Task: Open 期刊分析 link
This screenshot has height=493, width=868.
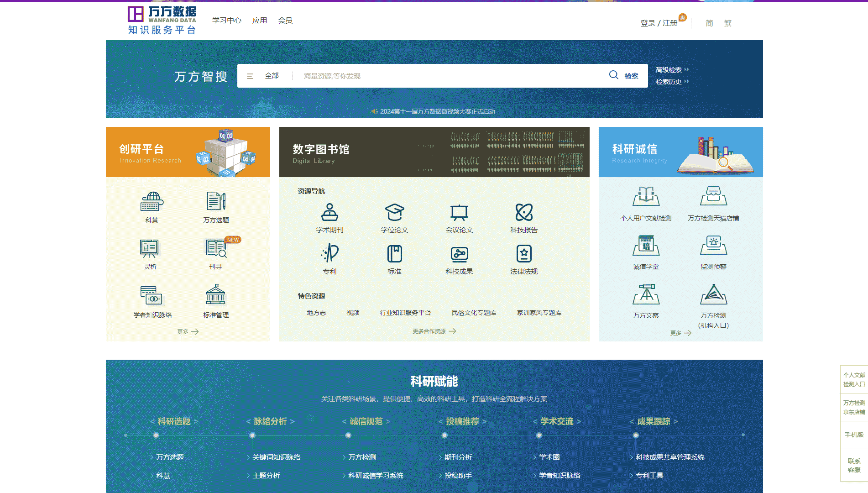Action: pyautogui.click(x=458, y=457)
